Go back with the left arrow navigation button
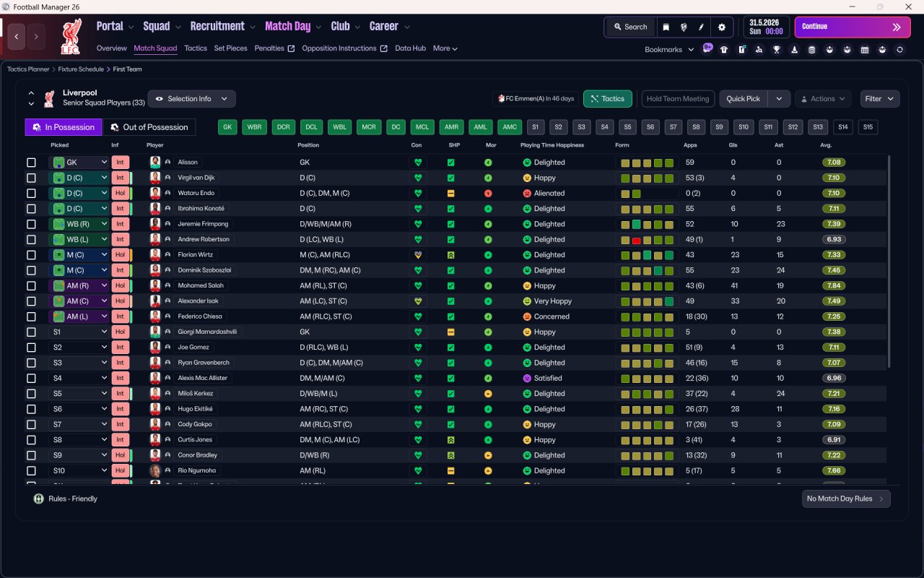Screen dimensions: 924x578 tap(17, 35)
